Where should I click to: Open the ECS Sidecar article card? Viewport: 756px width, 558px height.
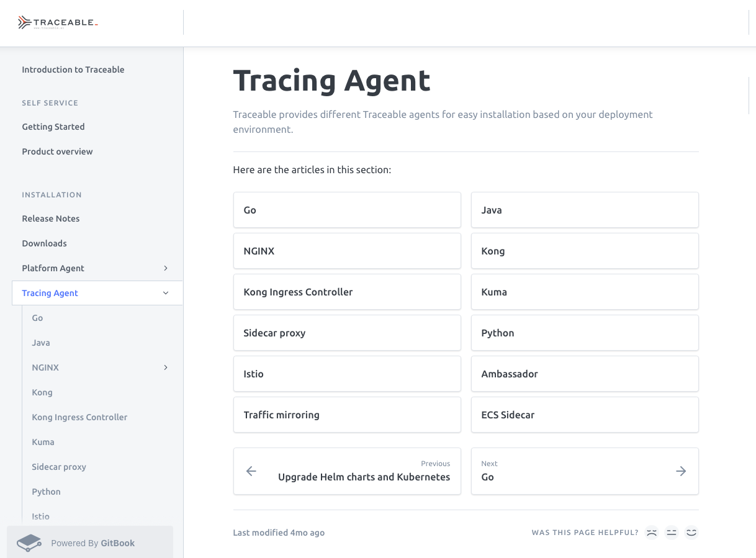585,415
